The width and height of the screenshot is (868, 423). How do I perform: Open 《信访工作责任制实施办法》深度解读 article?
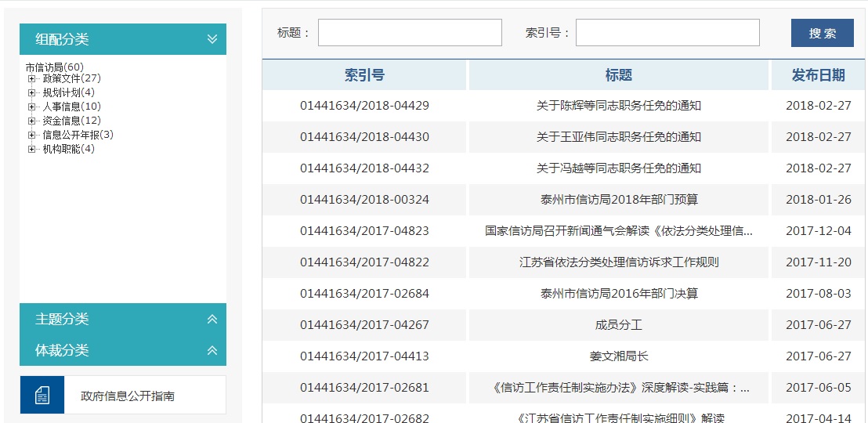[619, 388]
